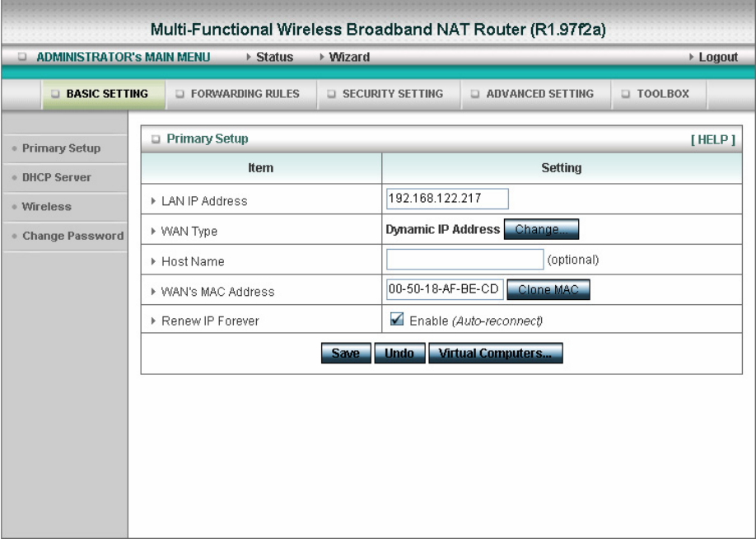
Task: Click the square icon beside Primary Setup heading
Action: (x=156, y=139)
